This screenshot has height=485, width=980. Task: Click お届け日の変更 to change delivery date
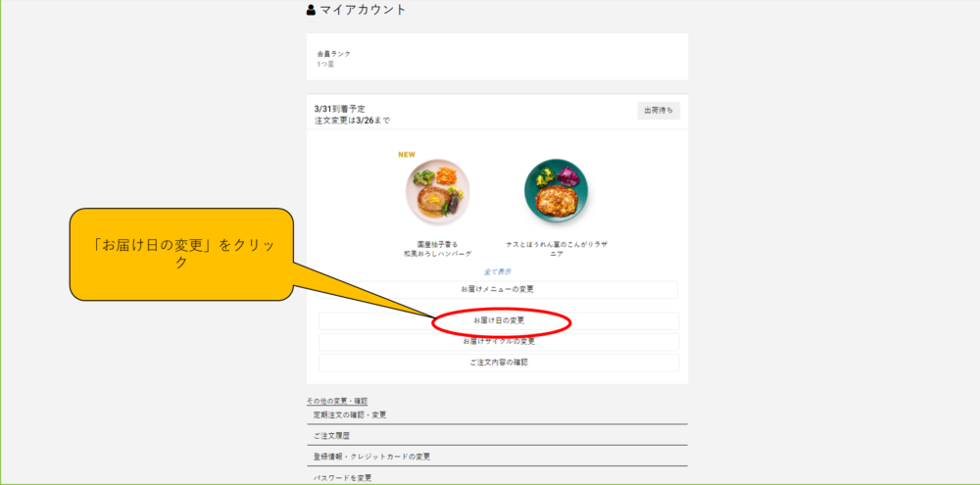coord(499,320)
